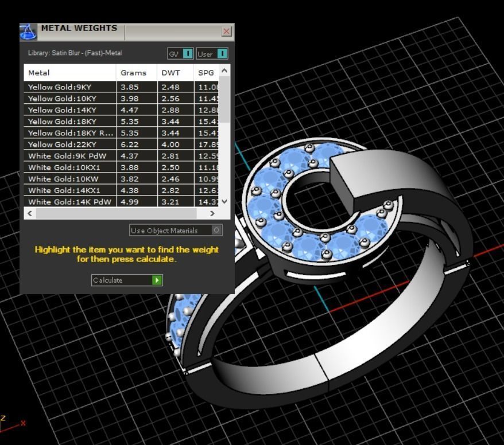The image size is (504, 445).
Task: Click the 3.21 DWT value
Action: 170,202
